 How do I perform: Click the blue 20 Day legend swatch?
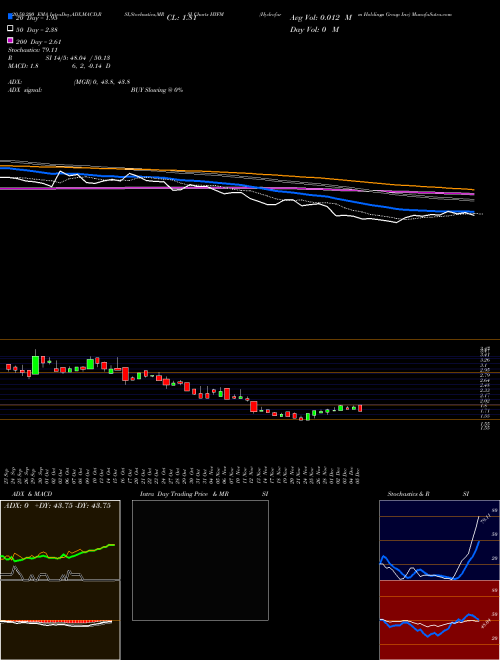(10, 16)
